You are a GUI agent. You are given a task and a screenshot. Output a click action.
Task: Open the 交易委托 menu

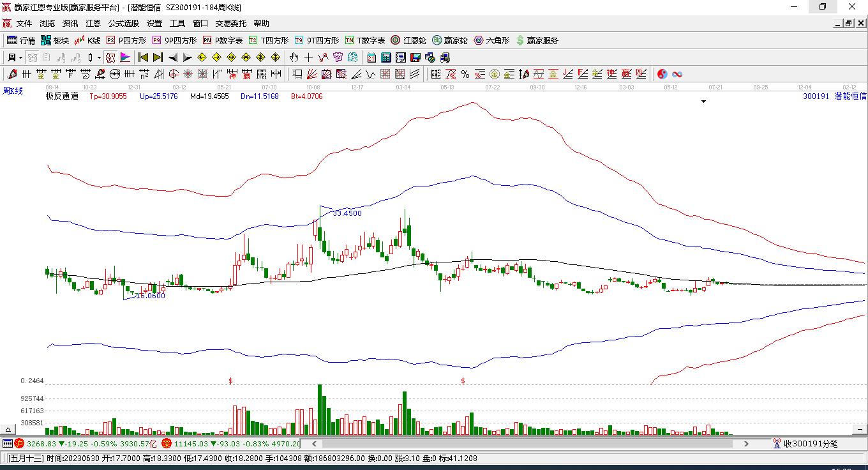click(x=231, y=24)
